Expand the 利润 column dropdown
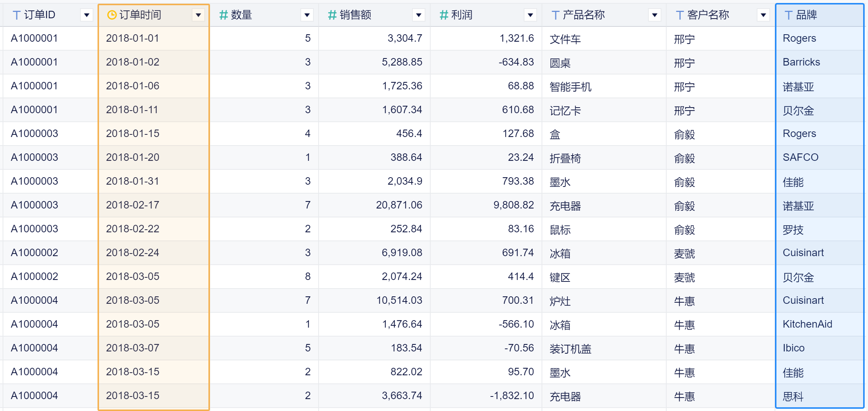The height and width of the screenshot is (411, 868). click(x=530, y=15)
